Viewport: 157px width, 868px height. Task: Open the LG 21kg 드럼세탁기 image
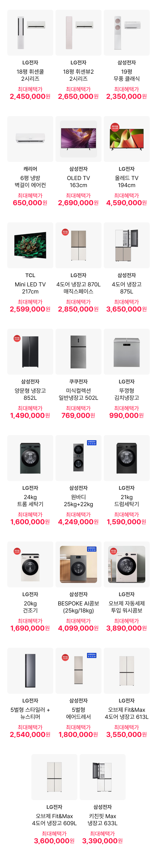point(127,458)
